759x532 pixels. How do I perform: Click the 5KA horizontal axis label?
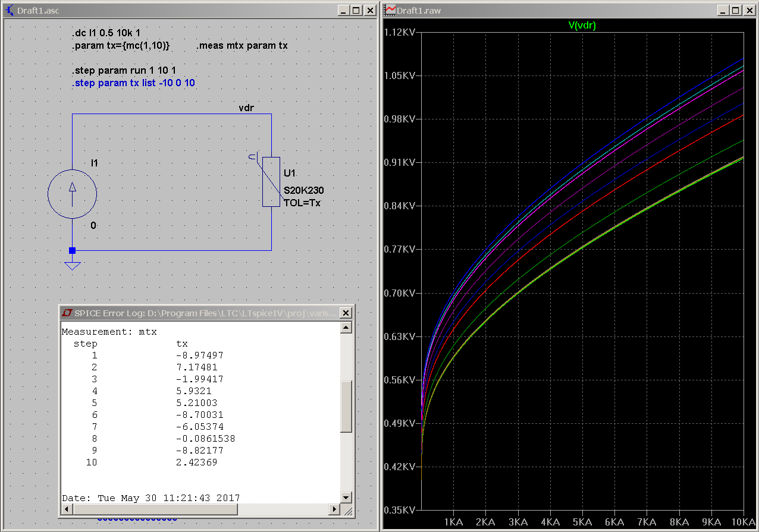pos(584,521)
